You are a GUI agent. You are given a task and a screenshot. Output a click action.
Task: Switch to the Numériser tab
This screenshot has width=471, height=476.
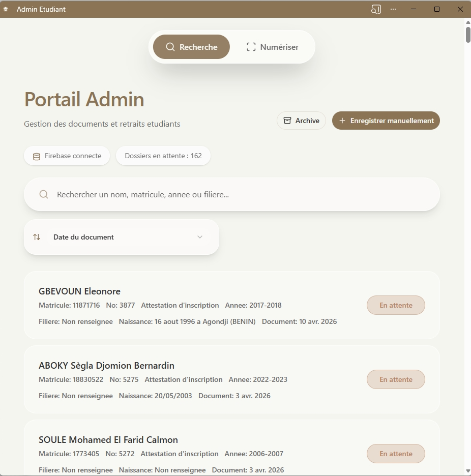[x=272, y=47]
